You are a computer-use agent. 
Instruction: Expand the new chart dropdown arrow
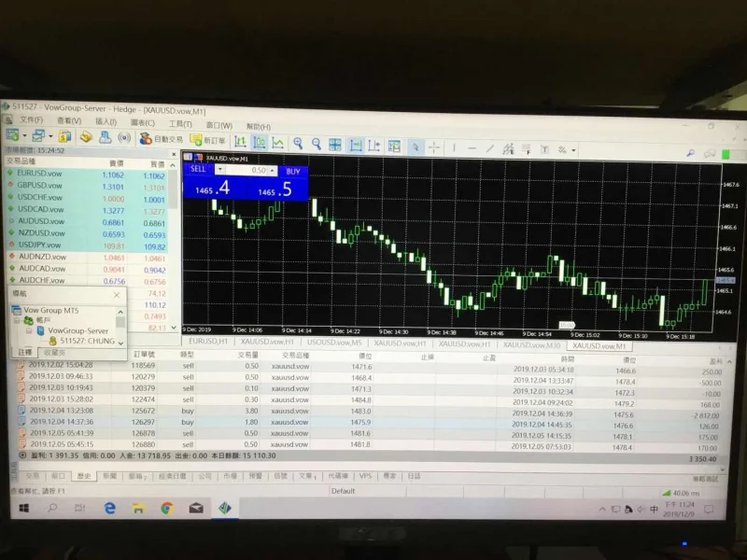[25, 135]
